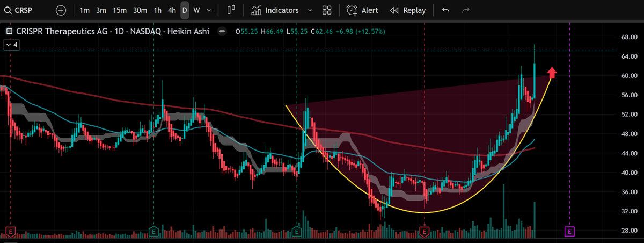644x243 pixels.
Task: Select the daily D timeframe
Action: [185, 10]
